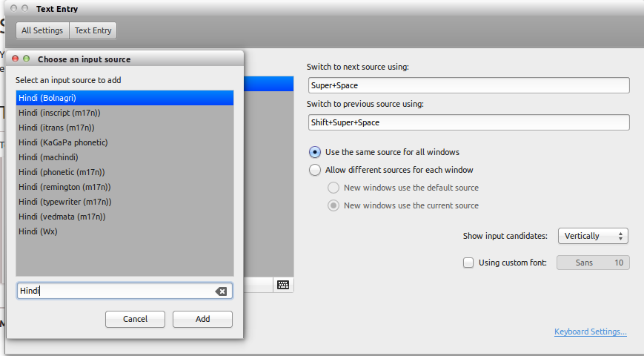The height and width of the screenshot is (356, 644).
Task: Open the Sans 10 font chooser
Action: [593, 263]
